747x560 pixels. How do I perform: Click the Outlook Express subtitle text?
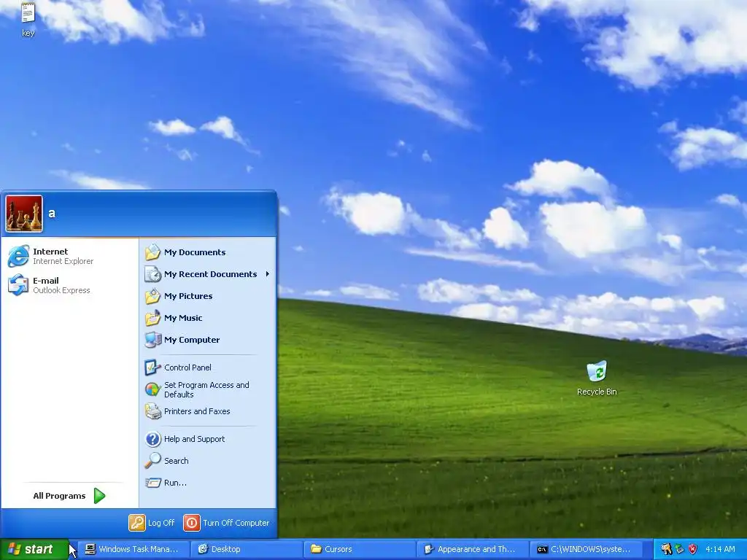coord(61,290)
